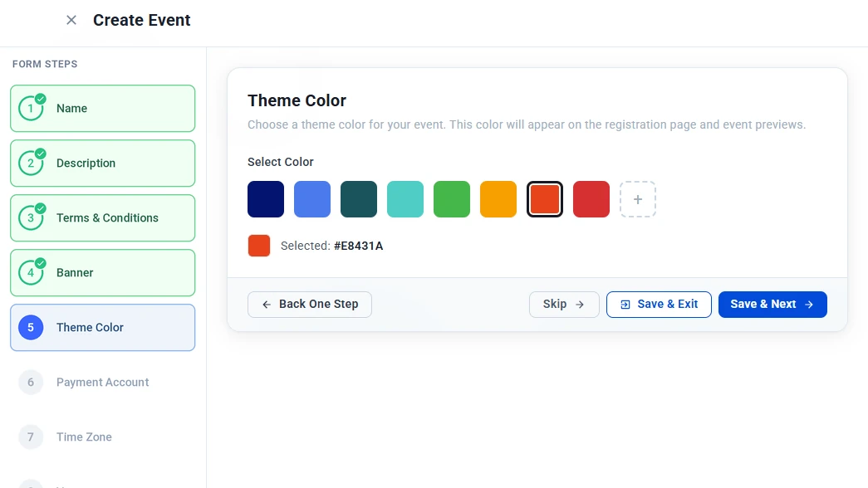Select the Theme Color step

pos(102,328)
